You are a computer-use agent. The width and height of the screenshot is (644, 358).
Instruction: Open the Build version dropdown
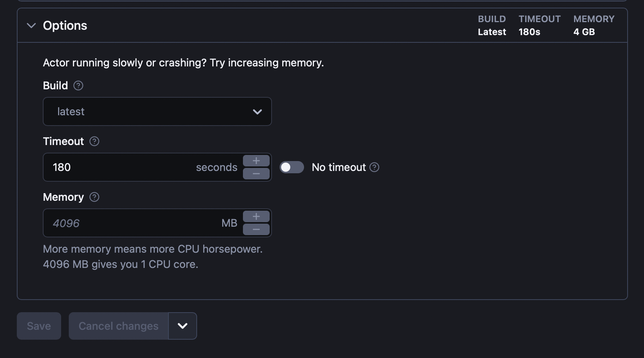(157, 111)
